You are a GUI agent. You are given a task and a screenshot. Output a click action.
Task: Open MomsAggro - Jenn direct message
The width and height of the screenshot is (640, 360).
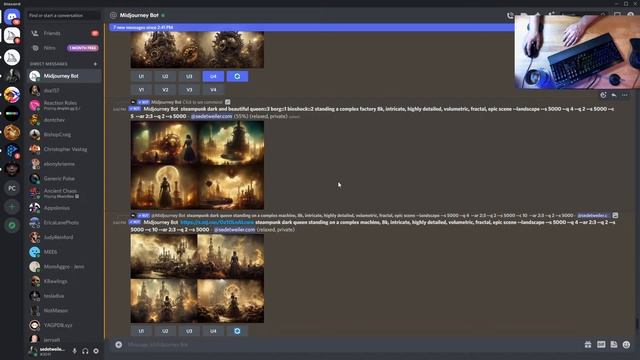(64, 267)
